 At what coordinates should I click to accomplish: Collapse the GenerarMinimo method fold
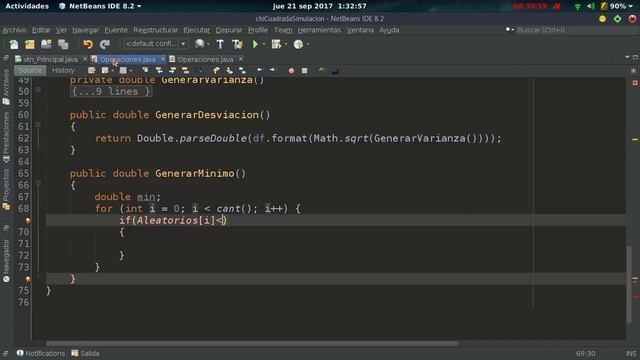click(x=38, y=183)
